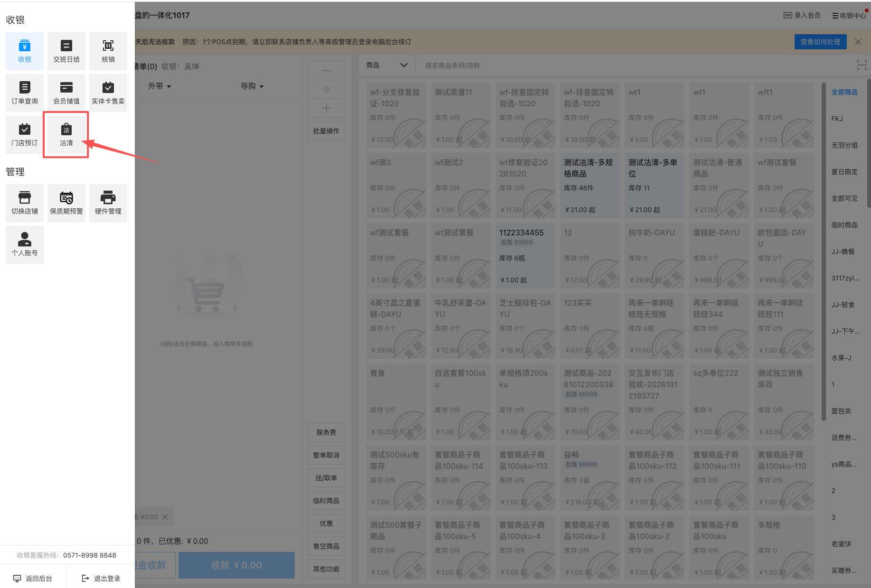Select product 1122334455 card
The height and width of the screenshot is (588, 871).
524,256
